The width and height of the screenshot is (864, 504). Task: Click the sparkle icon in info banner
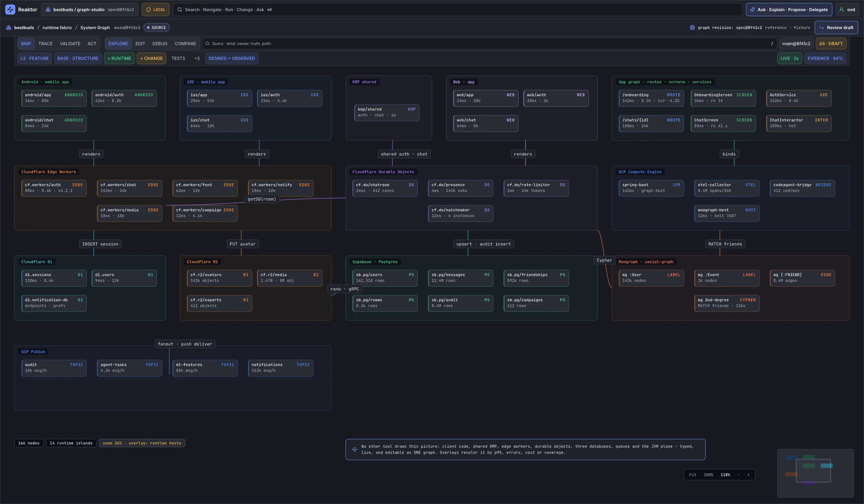point(354,449)
